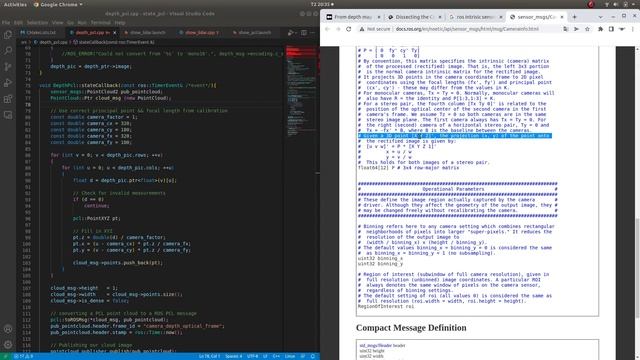Open the Extensions view in VS Code

[x=8, y=99]
